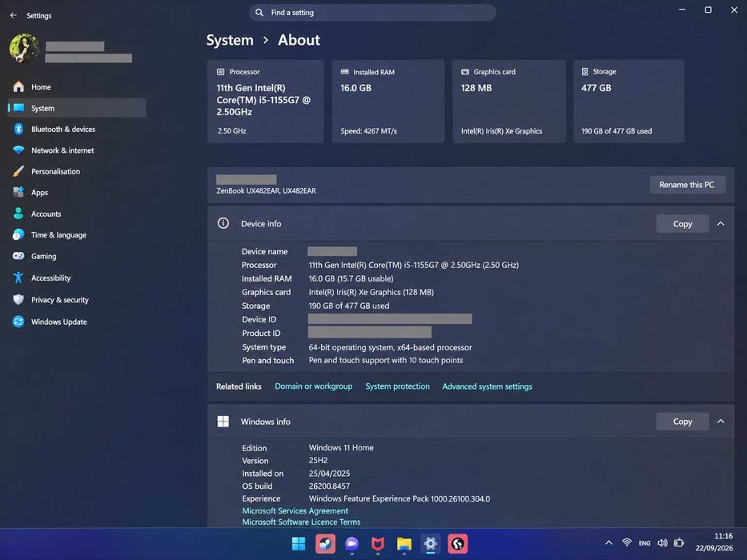Collapse the Device info section

click(x=721, y=224)
